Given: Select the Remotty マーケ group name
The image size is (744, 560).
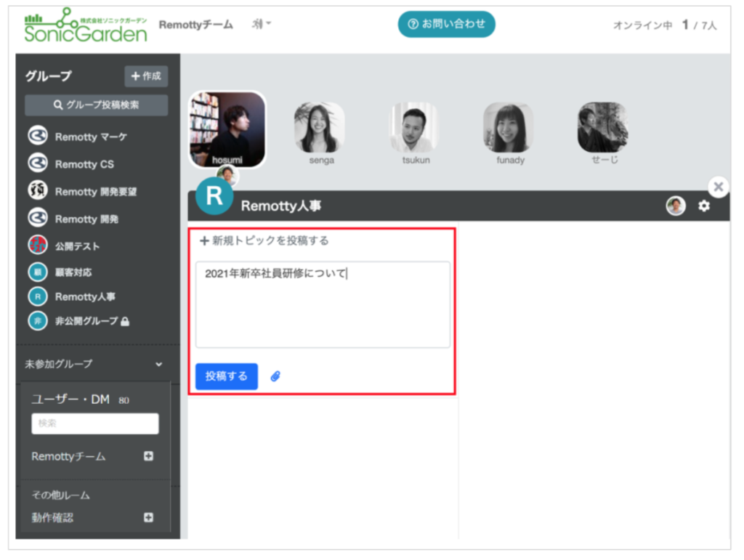Looking at the screenshot, I should 91,137.
